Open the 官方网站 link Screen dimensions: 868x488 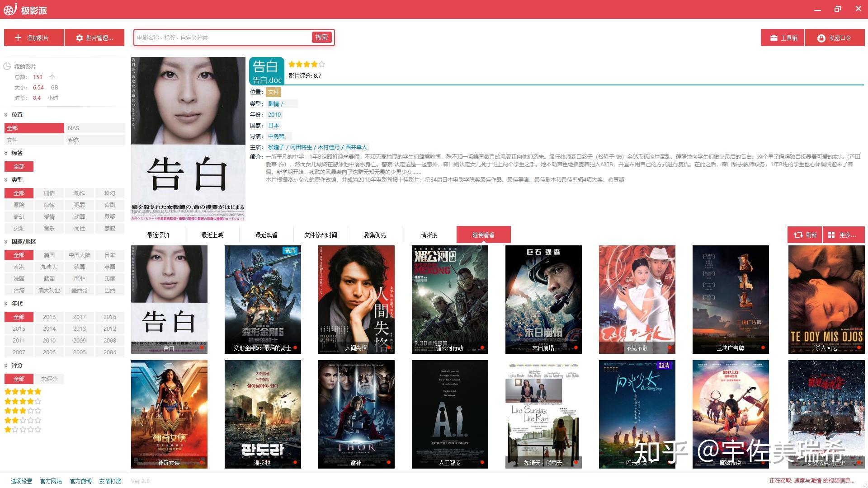pyautogui.click(x=51, y=481)
